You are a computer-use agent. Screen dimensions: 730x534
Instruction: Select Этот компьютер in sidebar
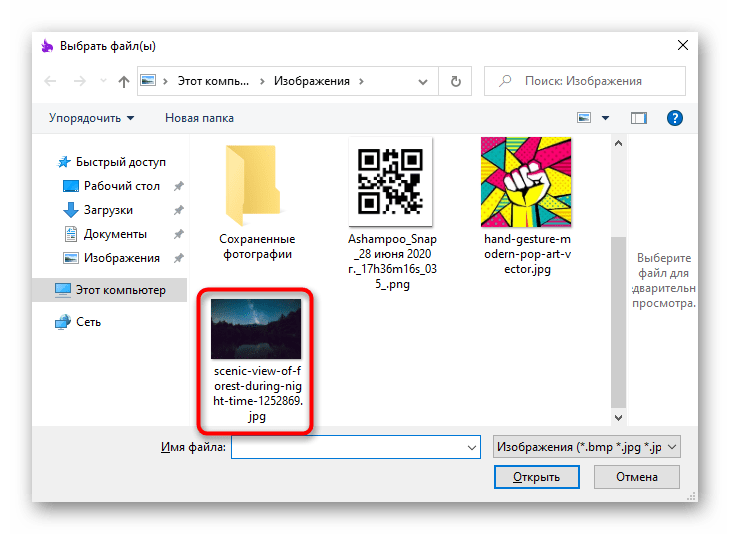[110, 290]
